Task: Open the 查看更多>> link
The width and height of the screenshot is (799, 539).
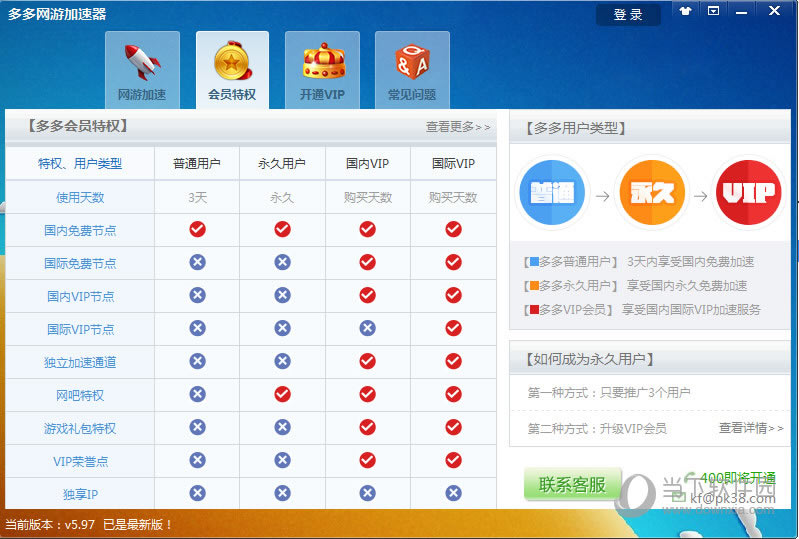Action: [458, 127]
